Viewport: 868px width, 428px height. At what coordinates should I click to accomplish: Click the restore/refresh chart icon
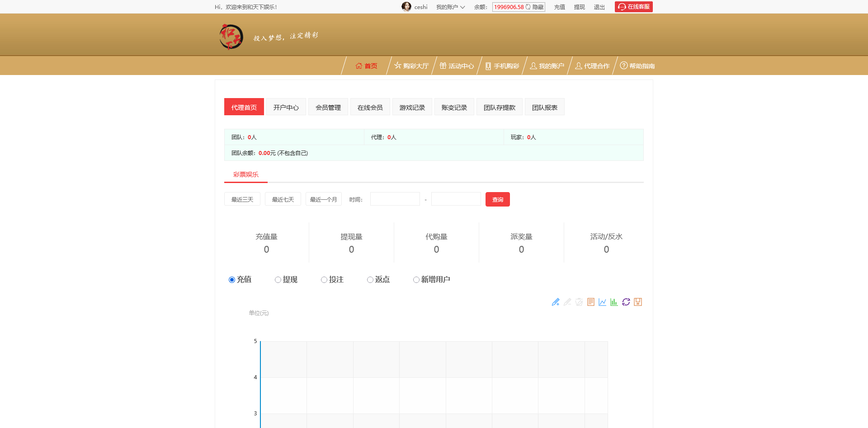[x=626, y=302]
